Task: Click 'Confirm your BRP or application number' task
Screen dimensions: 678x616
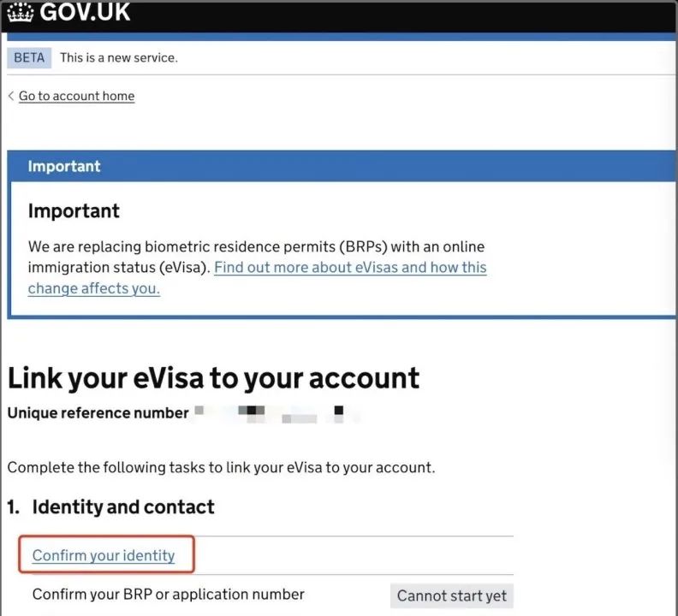Action: 168,595
